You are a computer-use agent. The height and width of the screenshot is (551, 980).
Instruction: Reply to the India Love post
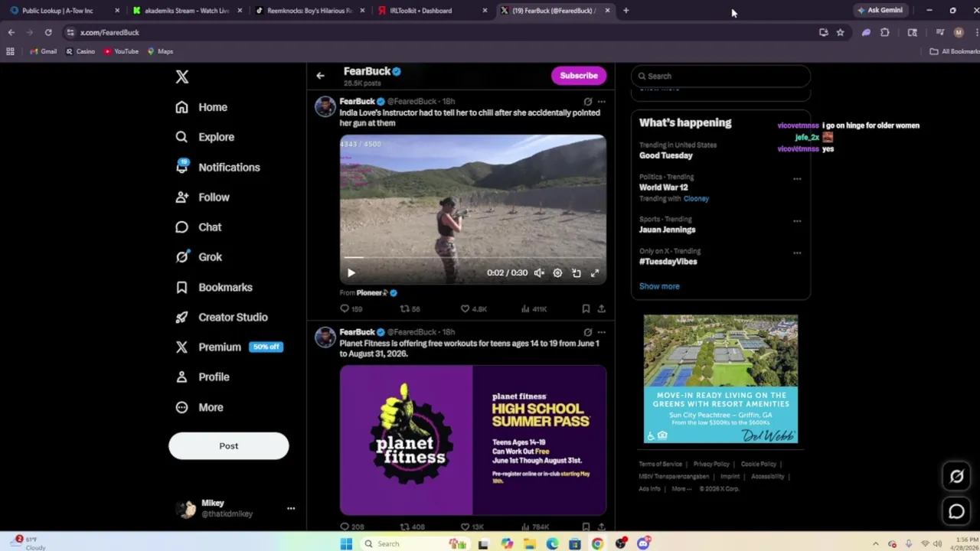coord(352,309)
